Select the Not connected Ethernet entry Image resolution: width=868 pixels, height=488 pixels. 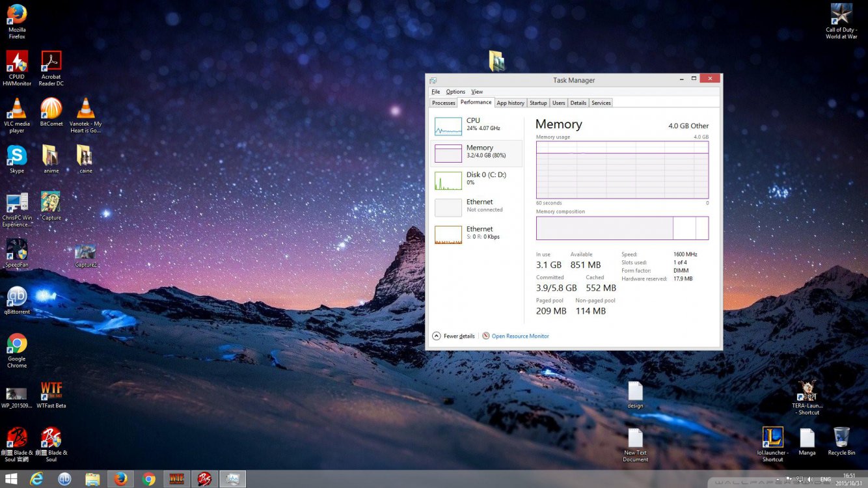click(476, 208)
